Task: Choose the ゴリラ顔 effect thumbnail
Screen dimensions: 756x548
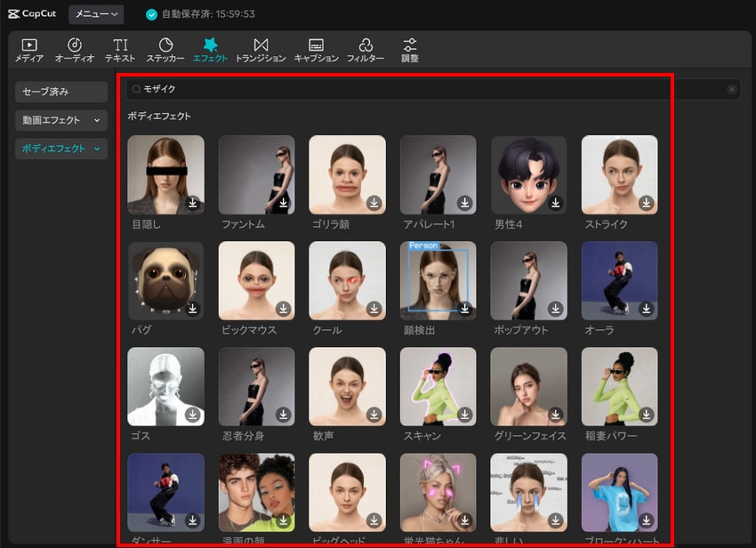Action: [347, 174]
